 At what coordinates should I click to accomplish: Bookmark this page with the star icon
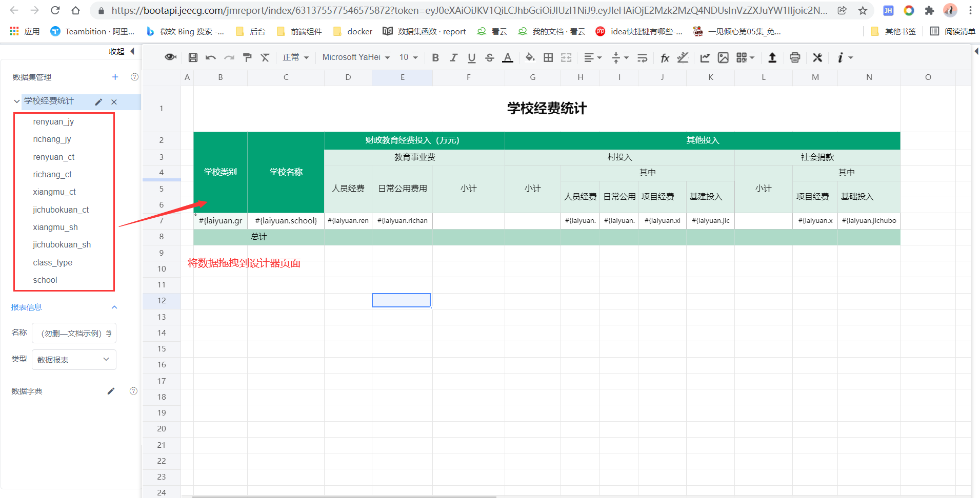pos(863,10)
